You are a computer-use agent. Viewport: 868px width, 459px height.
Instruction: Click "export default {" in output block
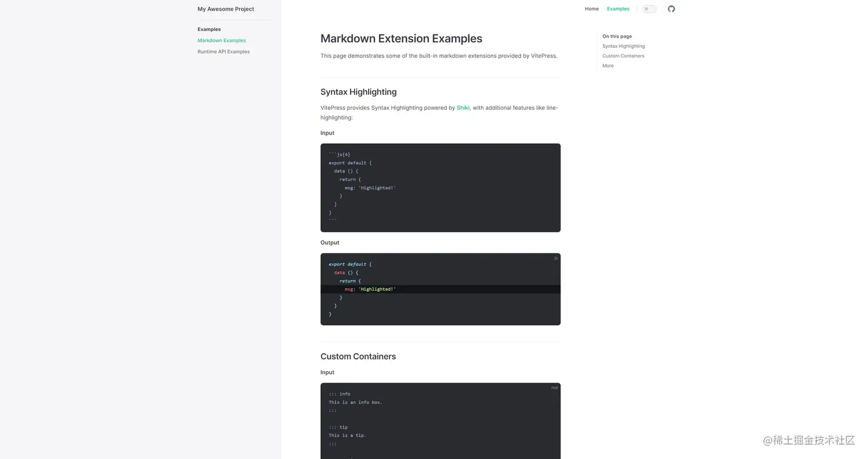(350, 264)
